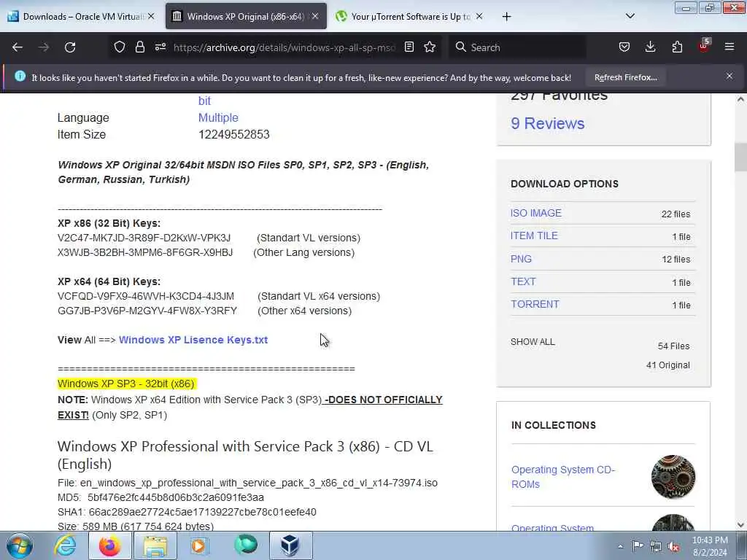Open the 41 Original link

pyautogui.click(x=668, y=365)
